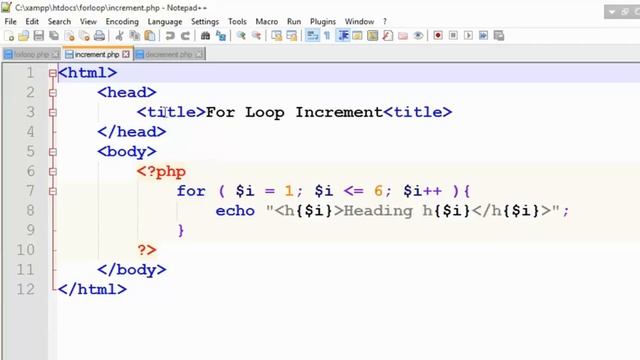Open the ? help menu
This screenshot has height=360, width=640.
pyautogui.click(x=384, y=22)
